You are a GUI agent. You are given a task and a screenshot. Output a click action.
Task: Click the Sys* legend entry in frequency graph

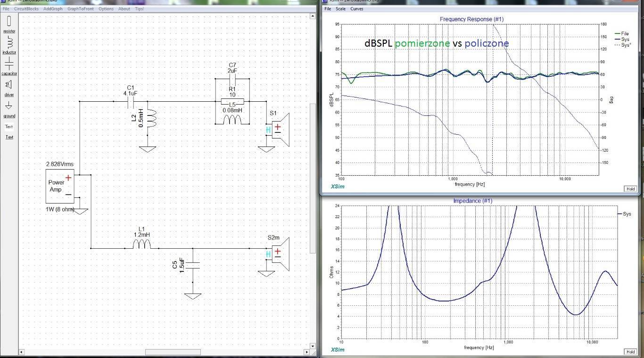click(623, 45)
